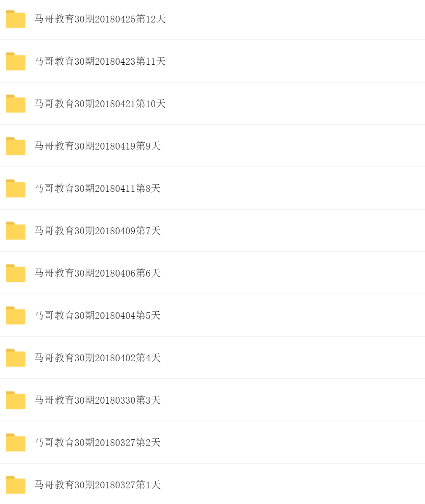Select folder icon for 第7天
This screenshot has width=425, height=504.
pyautogui.click(x=15, y=231)
